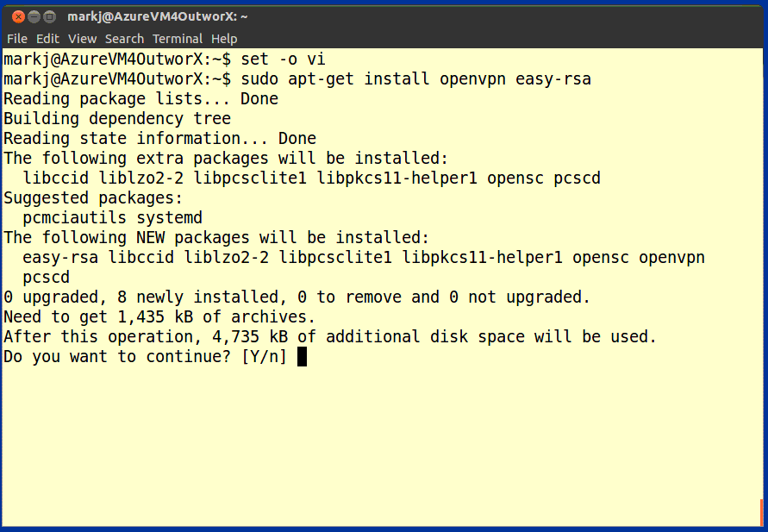Open the View menu

82,39
